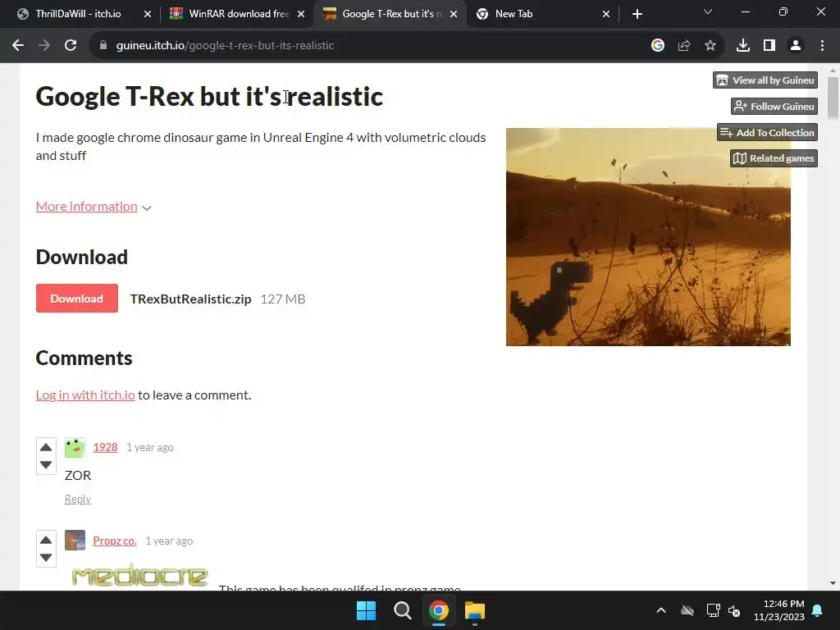Image resolution: width=840 pixels, height=630 pixels.
Task: Click Chrome icon in taskbar
Action: (x=439, y=610)
